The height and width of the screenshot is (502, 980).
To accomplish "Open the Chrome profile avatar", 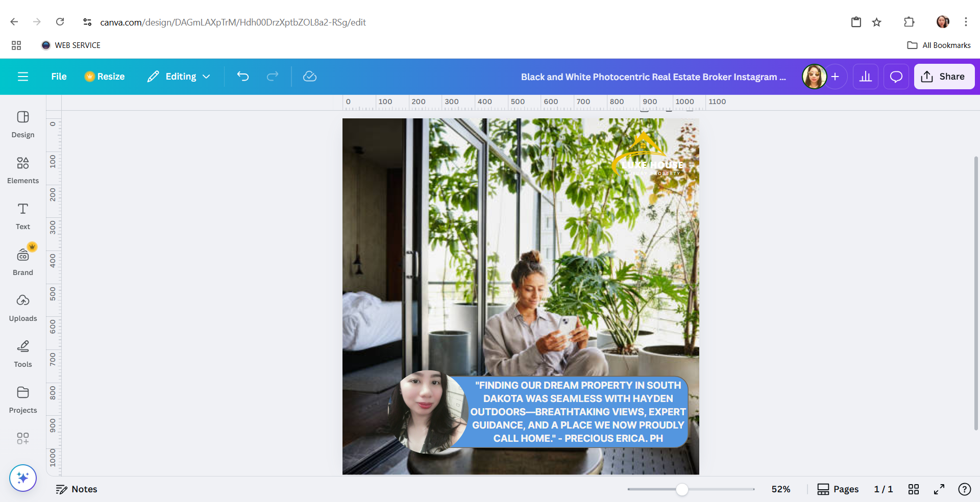I will click(x=943, y=22).
